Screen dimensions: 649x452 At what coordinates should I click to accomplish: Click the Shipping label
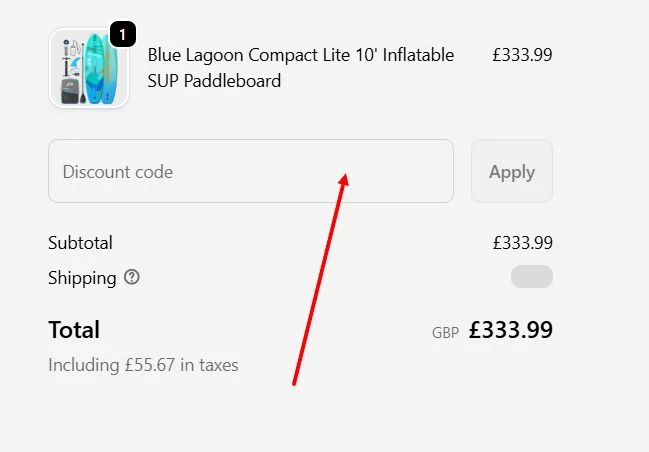tap(82, 278)
